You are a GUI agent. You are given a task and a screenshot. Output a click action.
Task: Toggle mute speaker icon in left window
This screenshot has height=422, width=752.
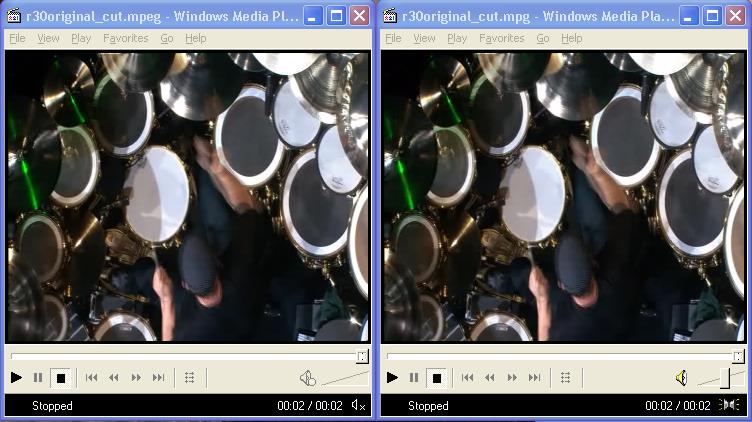click(307, 378)
